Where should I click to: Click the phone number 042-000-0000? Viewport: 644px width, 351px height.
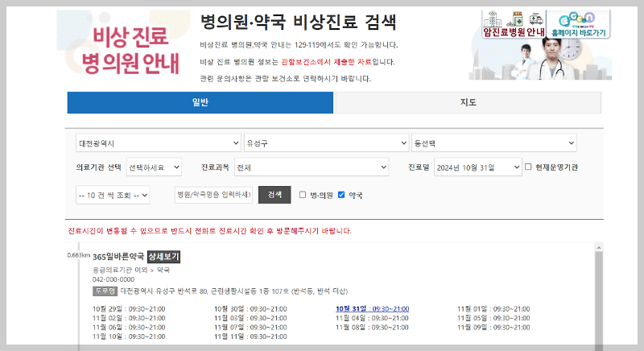coord(114,279)
